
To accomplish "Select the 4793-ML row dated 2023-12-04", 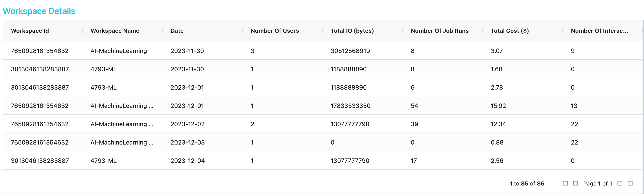I will tap(104, 161).
